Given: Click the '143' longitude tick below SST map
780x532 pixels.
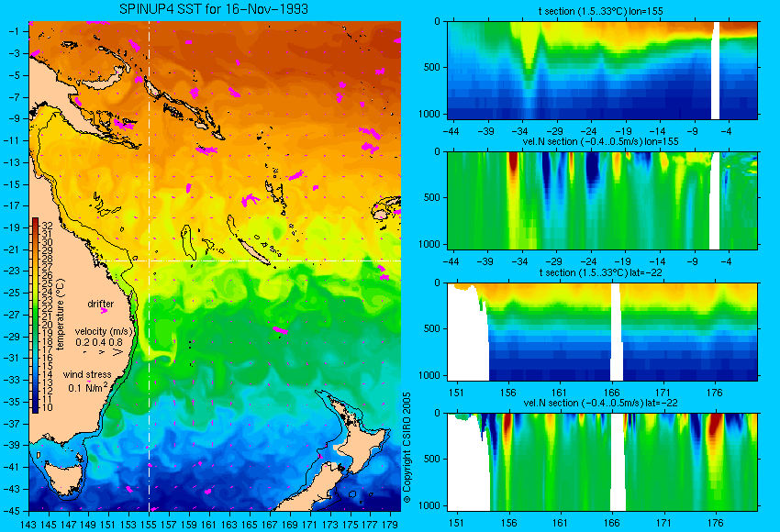Looking at the screenshot, I should coord(28,524).
